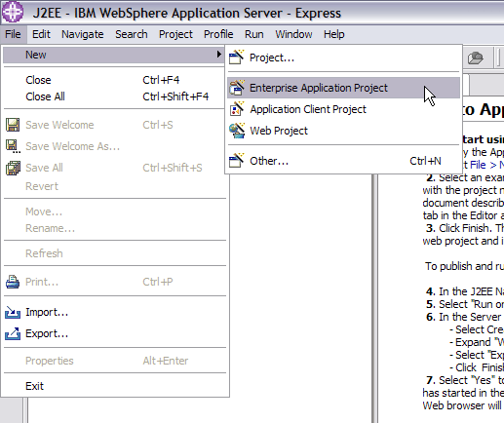Click the New Project wizard icon

[x=236, y=58]
